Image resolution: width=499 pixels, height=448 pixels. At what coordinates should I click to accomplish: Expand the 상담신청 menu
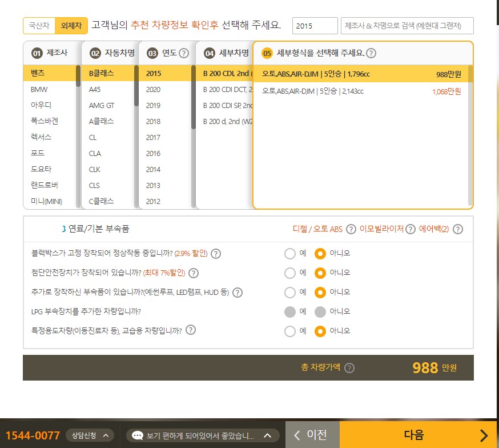[x=90, y=435]
